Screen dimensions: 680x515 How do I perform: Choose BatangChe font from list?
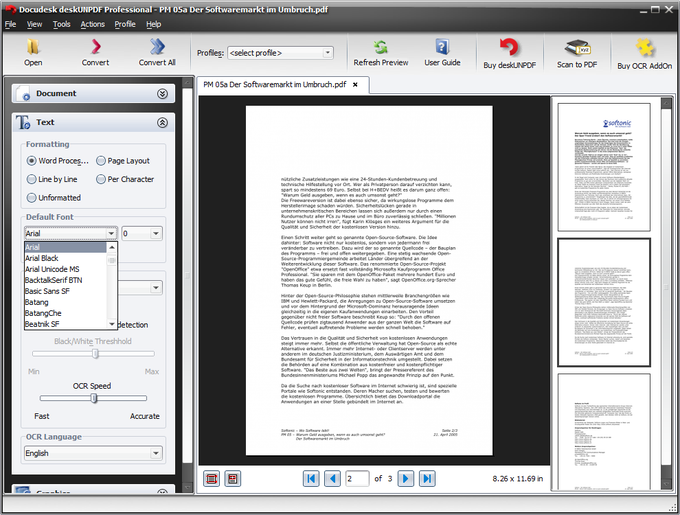click(65, 313)
